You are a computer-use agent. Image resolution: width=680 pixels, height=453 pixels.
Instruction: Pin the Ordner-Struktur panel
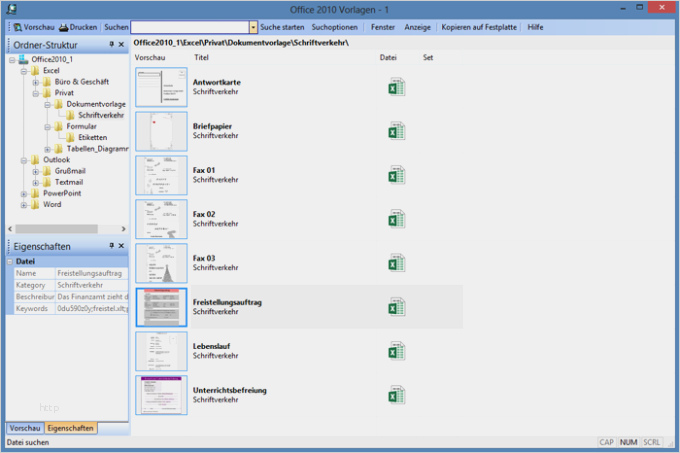pos(110,45)
